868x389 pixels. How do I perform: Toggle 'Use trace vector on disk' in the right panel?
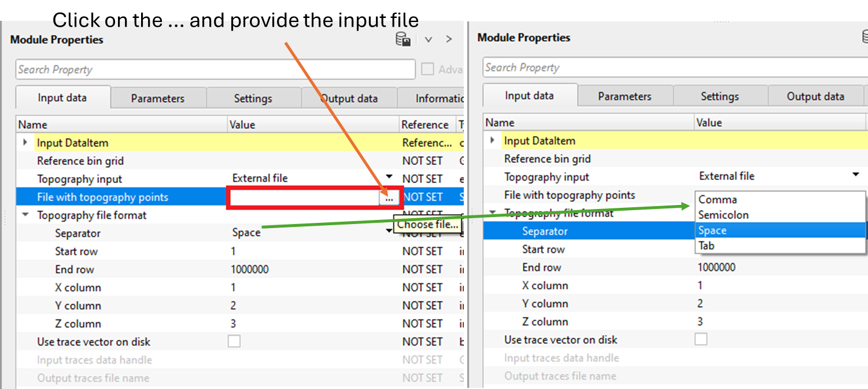(701, 339)
